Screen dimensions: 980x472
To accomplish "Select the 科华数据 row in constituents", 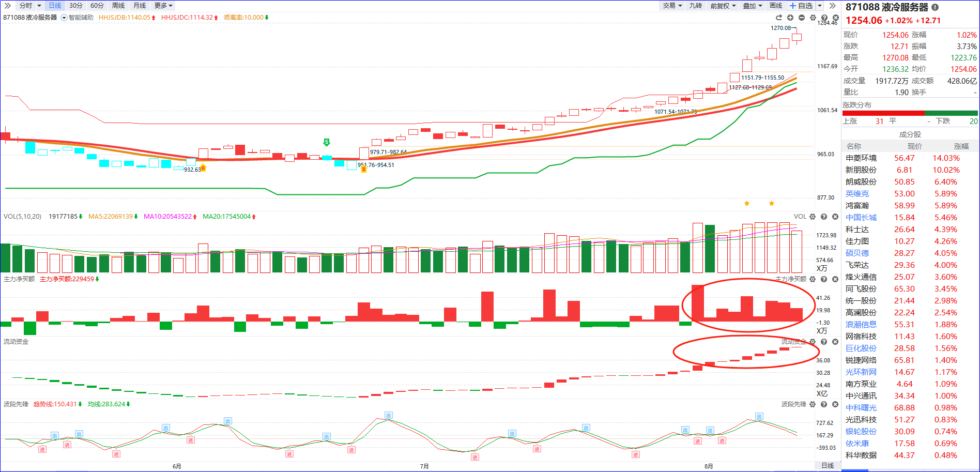I will (x=910, y=455).
